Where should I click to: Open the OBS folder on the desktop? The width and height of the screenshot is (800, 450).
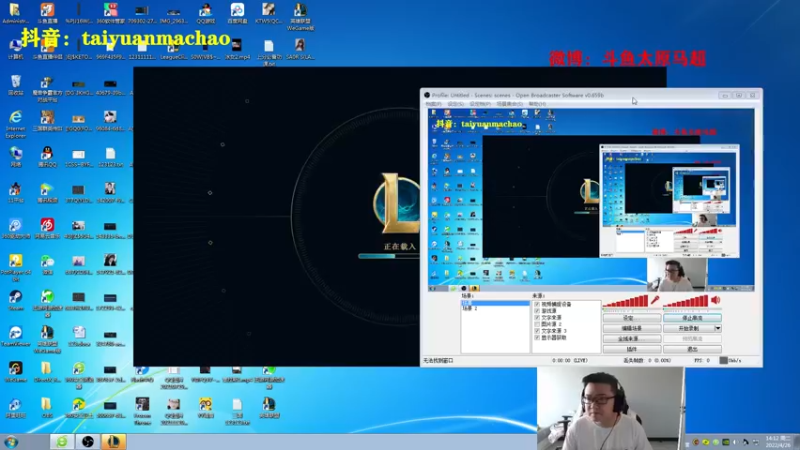[47, 408]
